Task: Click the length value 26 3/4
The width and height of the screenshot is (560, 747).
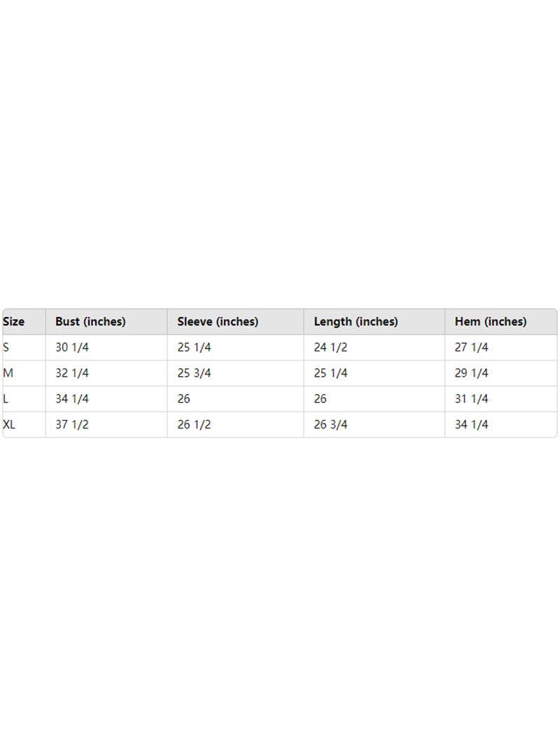Action: (330, 425)
